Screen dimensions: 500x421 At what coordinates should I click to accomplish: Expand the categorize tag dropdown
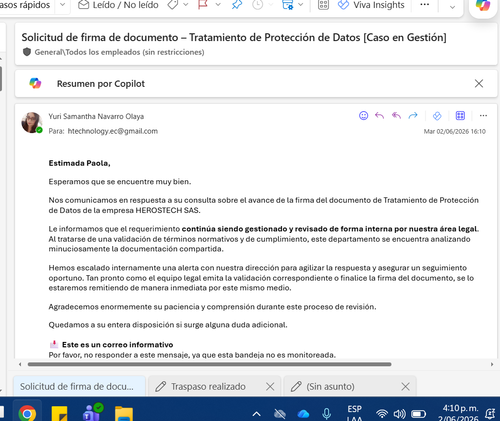click(186, 5)
